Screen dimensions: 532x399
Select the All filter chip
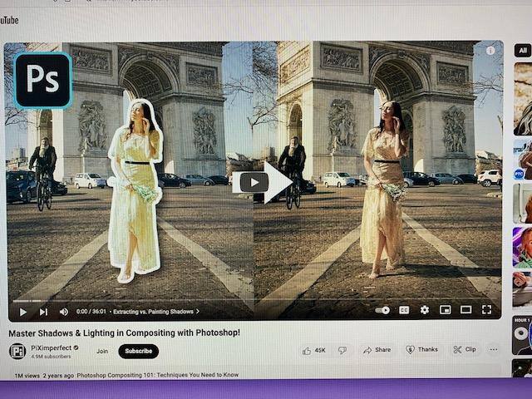(523, 50)
